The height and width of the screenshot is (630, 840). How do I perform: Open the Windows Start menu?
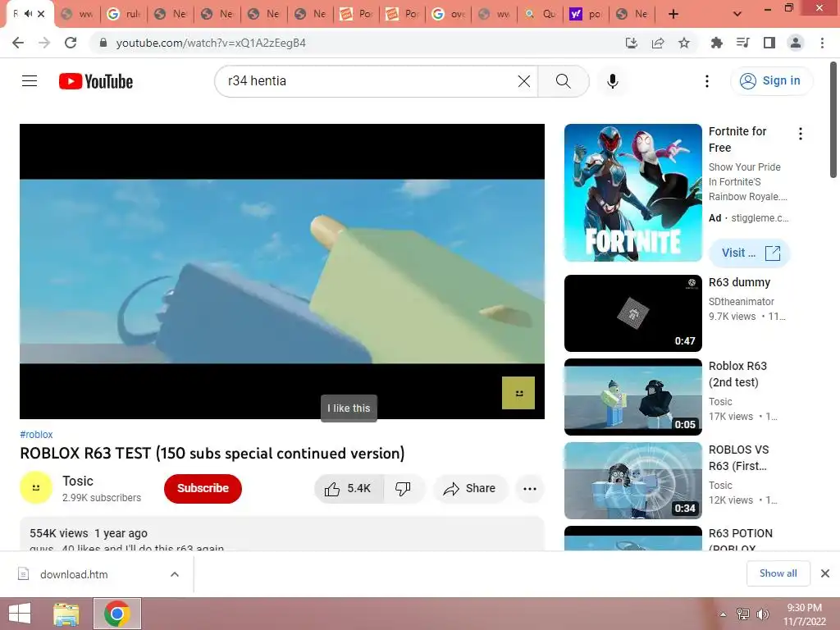click(x=20, y=614)
